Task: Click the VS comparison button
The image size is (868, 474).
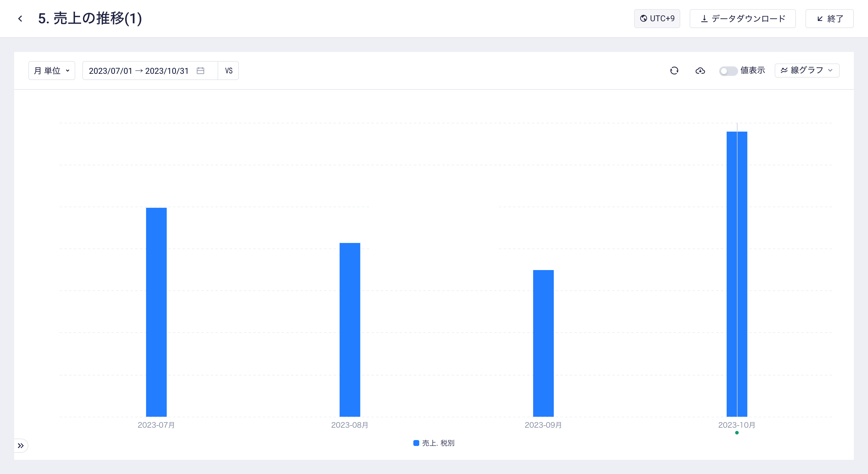Action: (x=229, y=71)
